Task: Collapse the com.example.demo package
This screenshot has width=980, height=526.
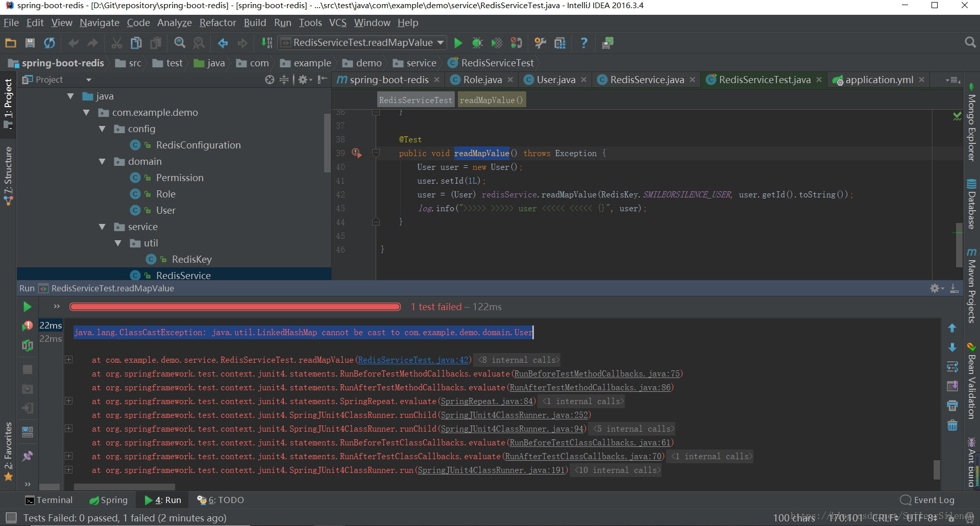Action: 86,112
